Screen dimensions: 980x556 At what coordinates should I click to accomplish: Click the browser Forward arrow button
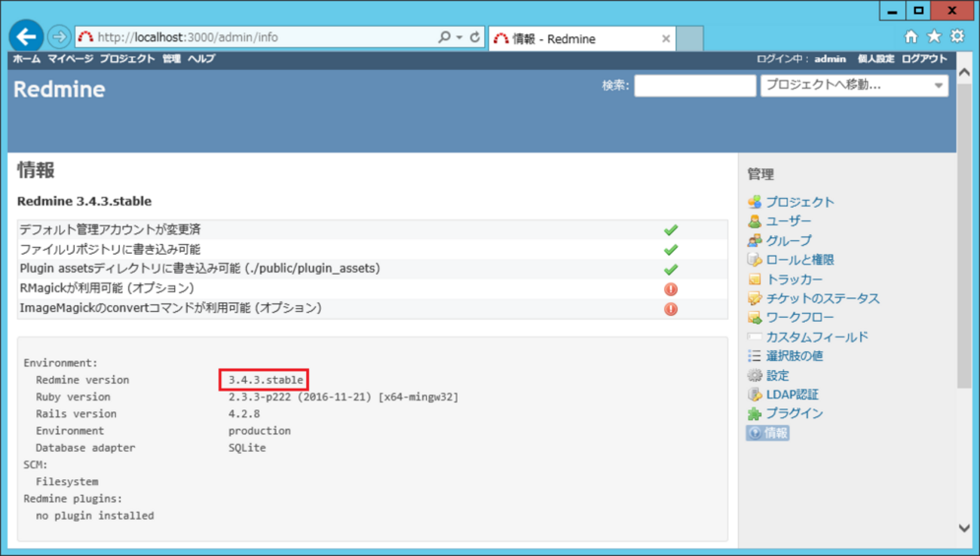tap(59, 36)
